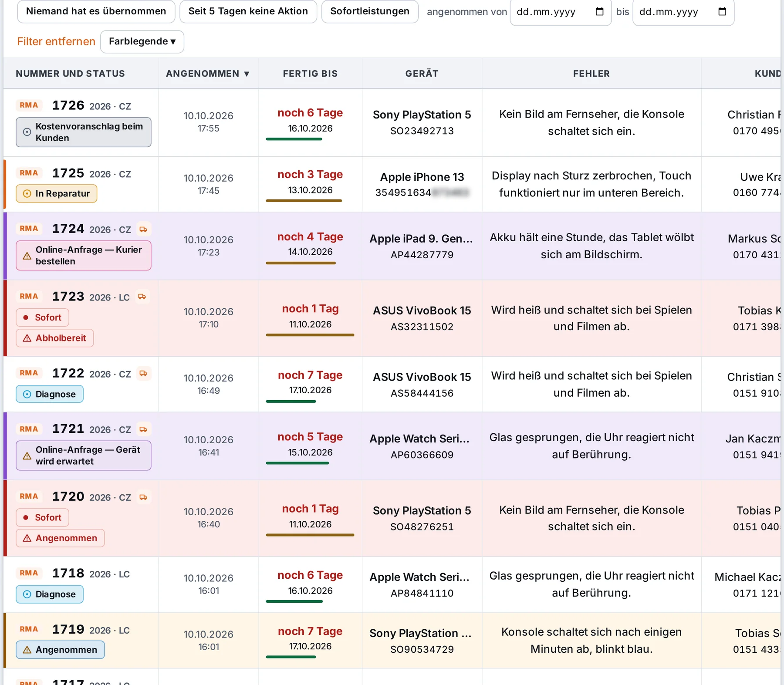Click the 'bis' date input field
Image resolution: width=784 pixels, height=685 pixels.
coord(683,12)
